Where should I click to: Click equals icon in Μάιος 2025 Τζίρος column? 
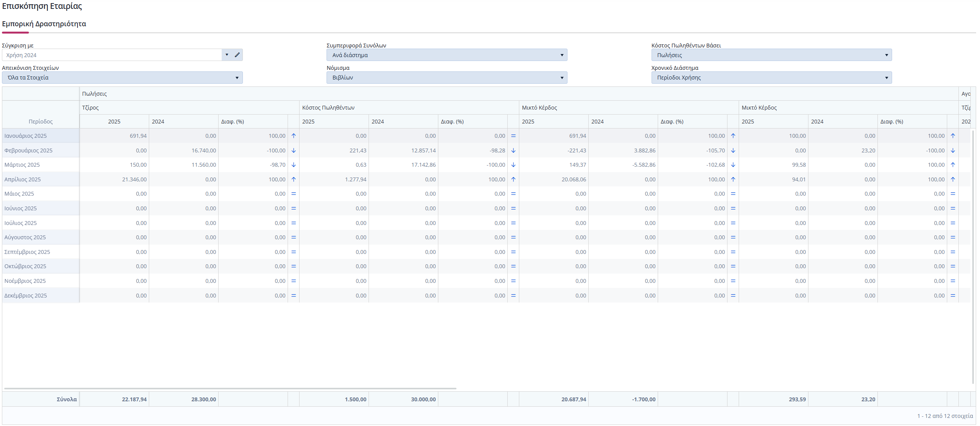point(293,194)
